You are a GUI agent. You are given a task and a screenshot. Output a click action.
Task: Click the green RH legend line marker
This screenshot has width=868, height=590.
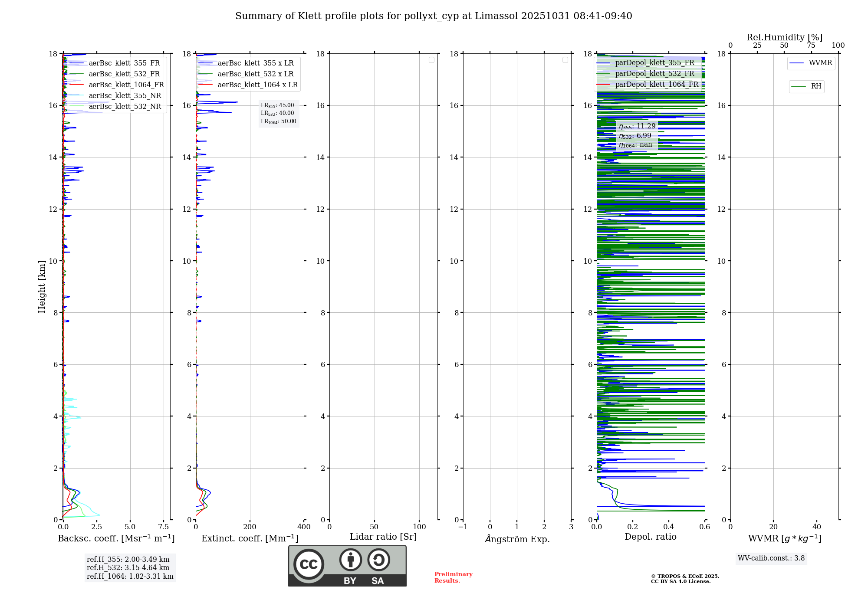(x=799, y=86)
